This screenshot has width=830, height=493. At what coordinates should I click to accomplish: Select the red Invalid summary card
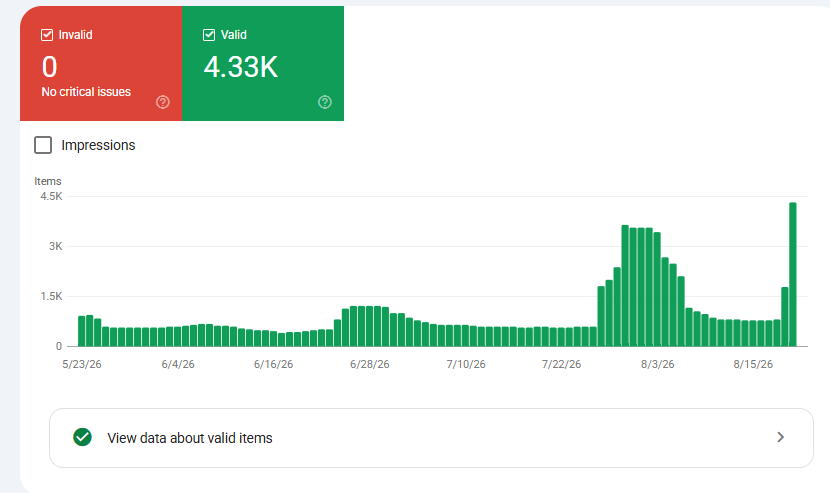(x=101, y=64)
